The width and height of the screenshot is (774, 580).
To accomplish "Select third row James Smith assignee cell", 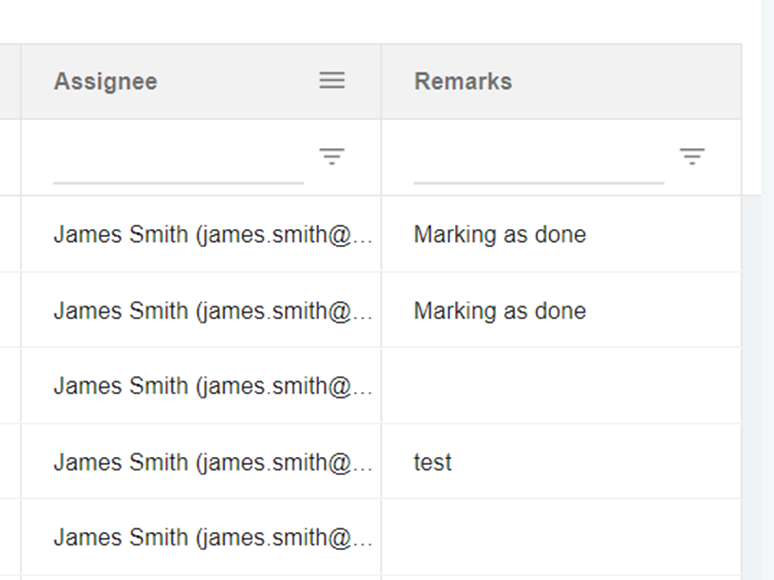I will pyautogui.click(x=212, y=386).
